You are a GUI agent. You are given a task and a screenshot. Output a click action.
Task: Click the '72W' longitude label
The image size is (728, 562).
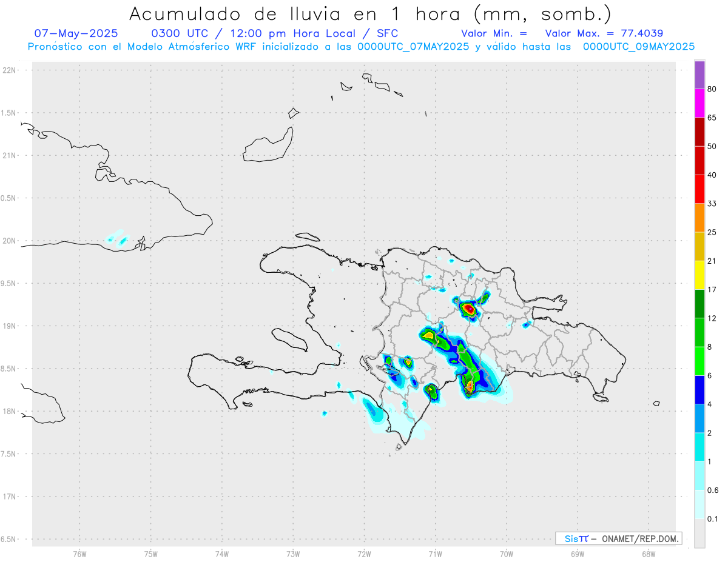coord(364,554)
